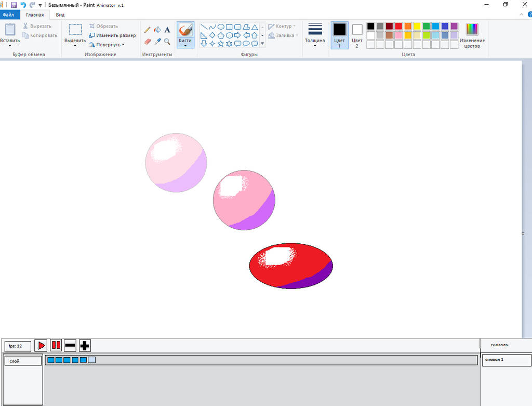
Task: Pick the yellow palette swatch
Action: point(417,26)
